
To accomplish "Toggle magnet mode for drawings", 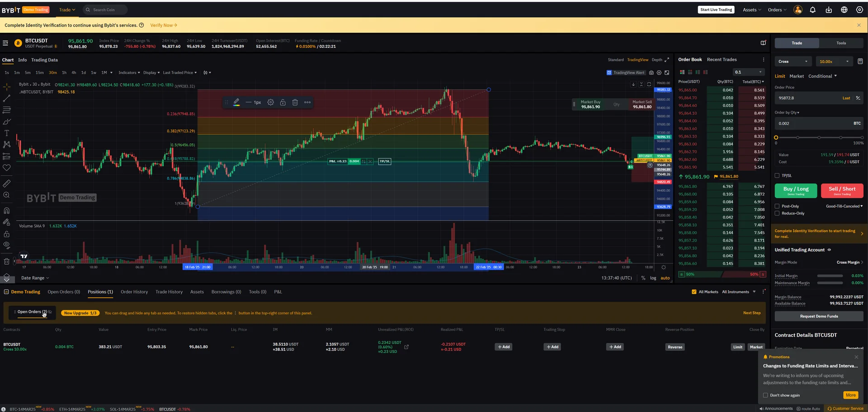I will tap(7, 211).
